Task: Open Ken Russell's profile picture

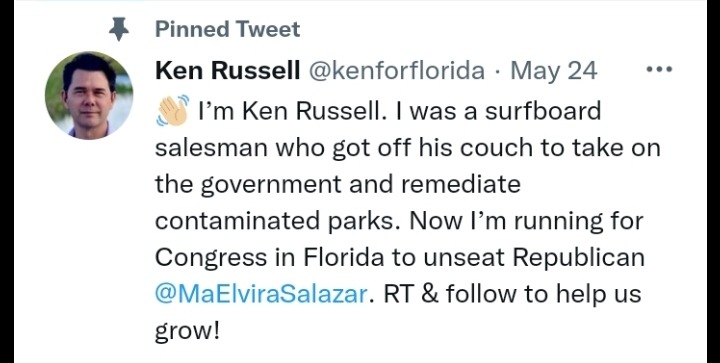Action: point(89,95)
